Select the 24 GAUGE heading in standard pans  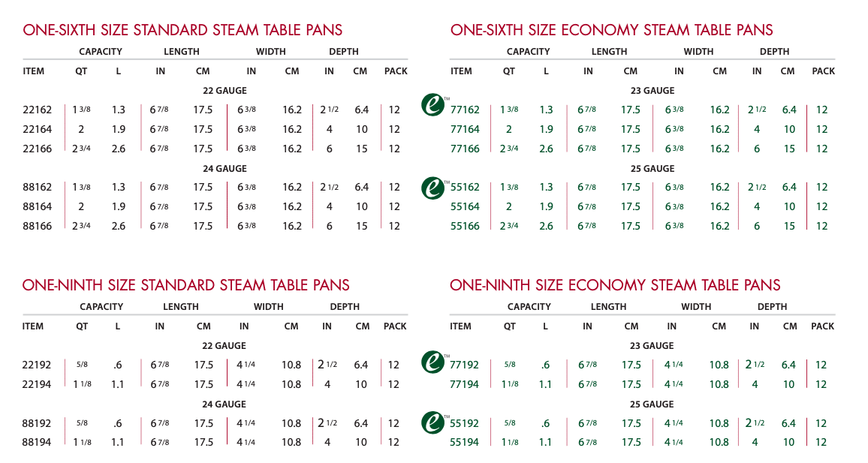coord(224,168)
